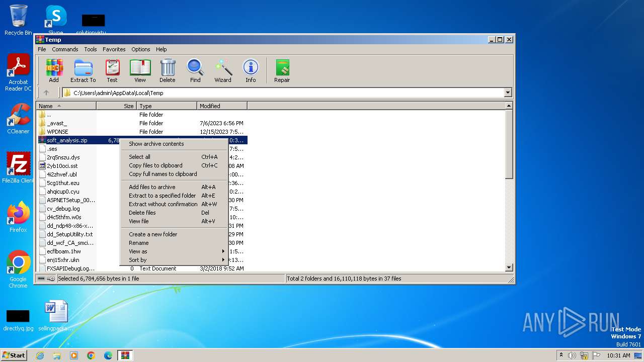Viewport: 644px width, 362px height.
Task: Open the Commands menu
Action: pyautogui.click(x=65, y=49)
